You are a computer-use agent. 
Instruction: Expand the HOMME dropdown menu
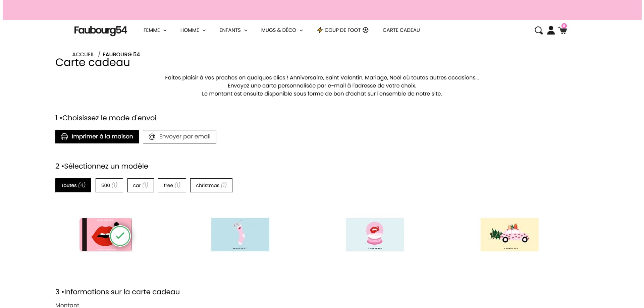pyautogui.click(x=193, y=30)
